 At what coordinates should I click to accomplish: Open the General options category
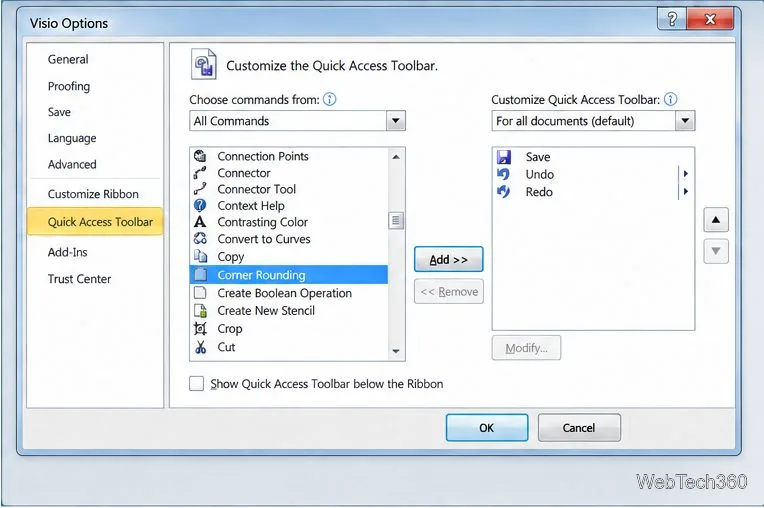pos(68,59)
